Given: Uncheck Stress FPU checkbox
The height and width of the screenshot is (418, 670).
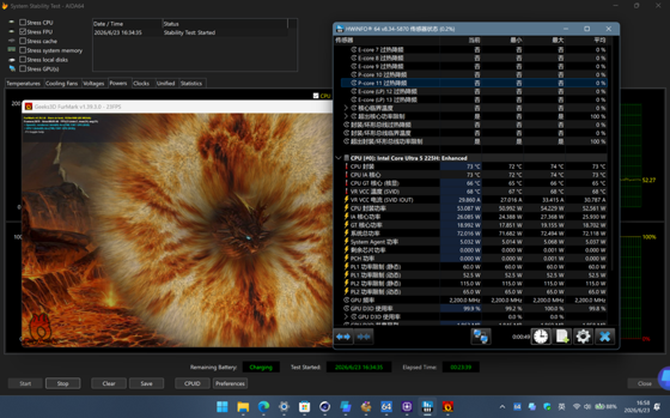Looking at the screenshot, I should point(23,32).
